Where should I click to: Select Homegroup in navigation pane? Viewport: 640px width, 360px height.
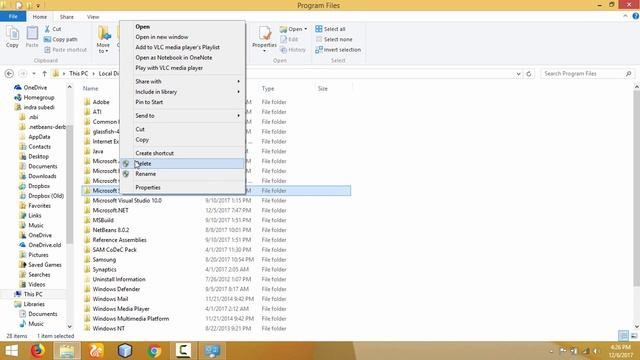tap(39, 97)
